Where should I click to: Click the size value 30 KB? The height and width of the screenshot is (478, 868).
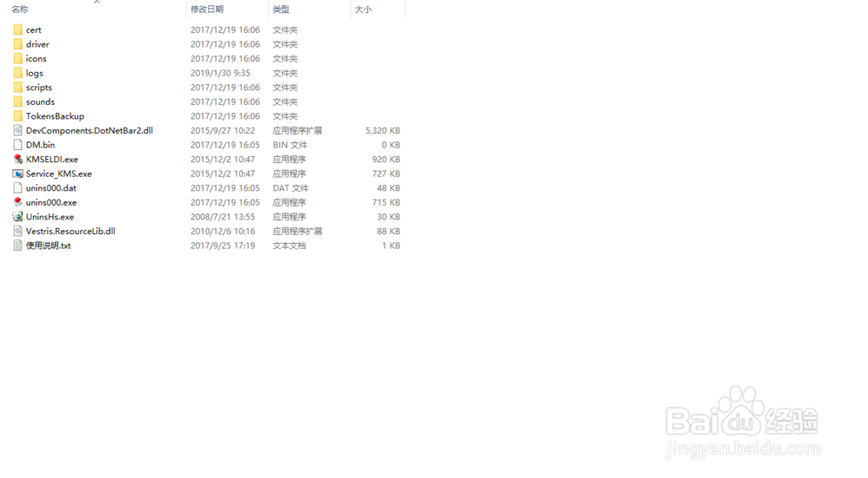point(389,217)
